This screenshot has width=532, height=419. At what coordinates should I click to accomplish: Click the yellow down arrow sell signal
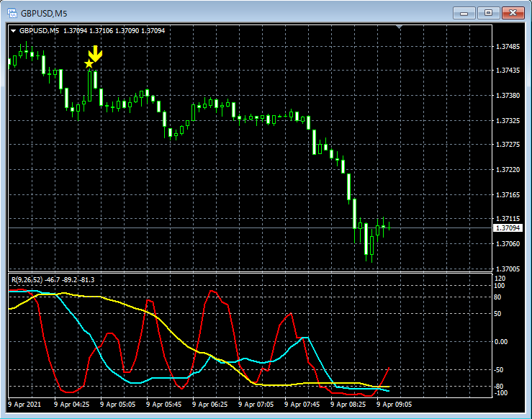95,53
